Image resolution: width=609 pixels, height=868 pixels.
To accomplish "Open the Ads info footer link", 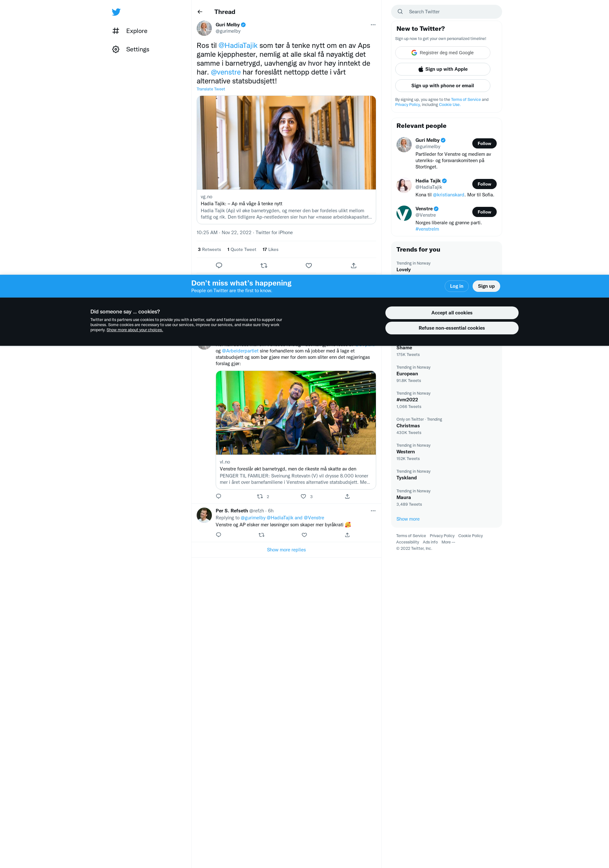I will (x=430, y=542).
